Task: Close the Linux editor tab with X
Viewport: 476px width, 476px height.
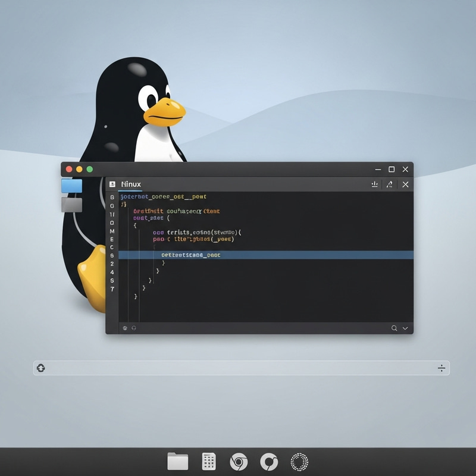Action: pyautogui.click(x=405, y=184)
